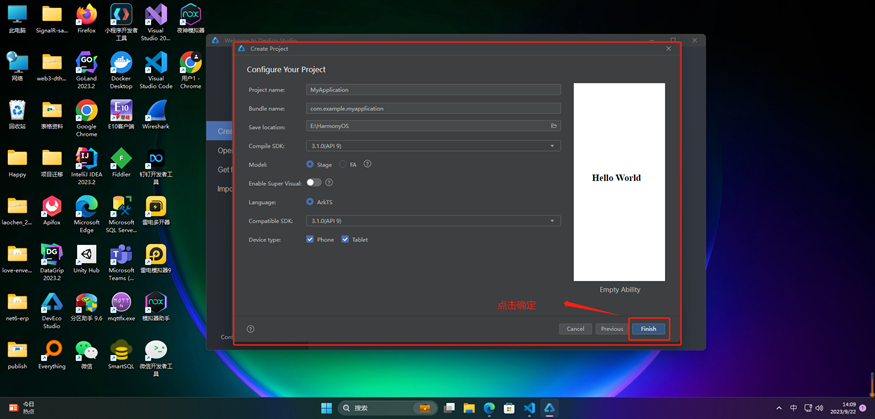
Task: Open Apifox desktop icon
Action: pos(52,210)
